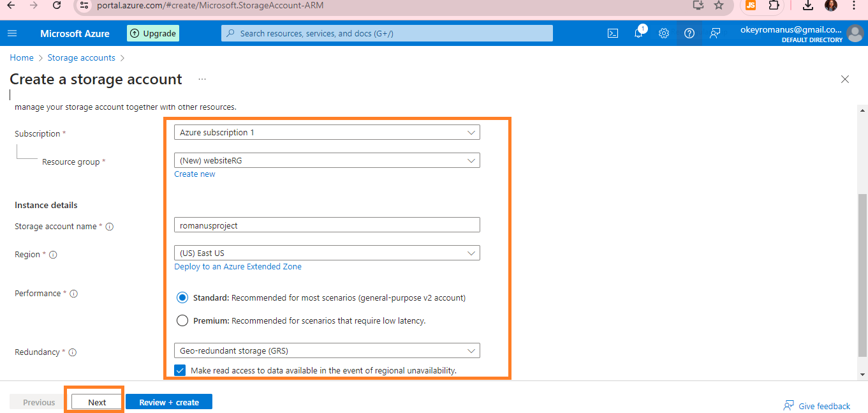
Task: Open the Subscription dropdown
Action: click(327, 132)
